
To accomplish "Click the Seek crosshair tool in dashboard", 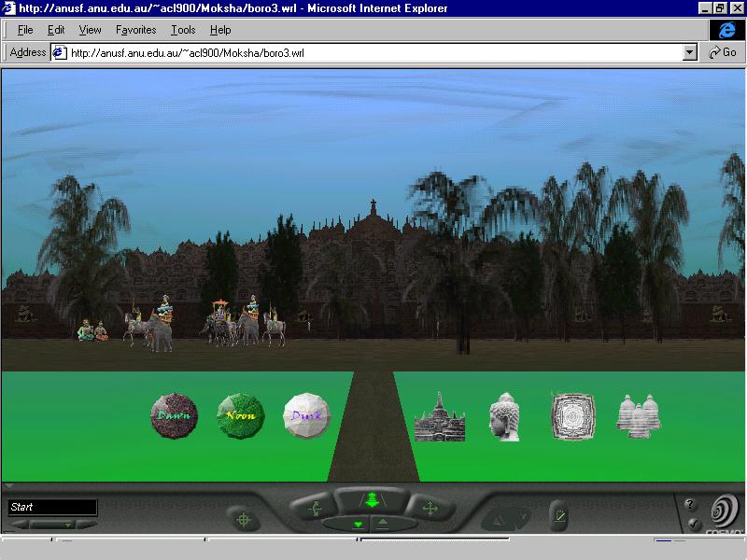I will [244, 519].
